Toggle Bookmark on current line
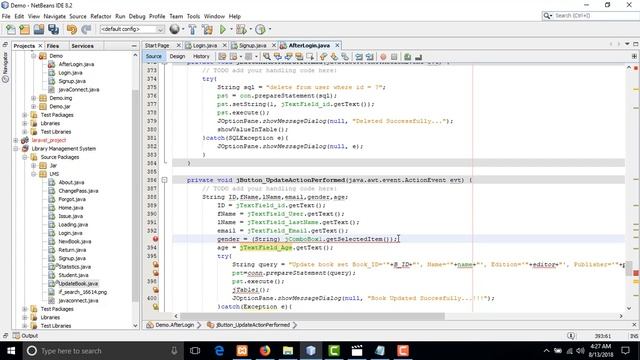Image resolution: width=640 pixels, height=360 pixels. (x=345, y=57)
